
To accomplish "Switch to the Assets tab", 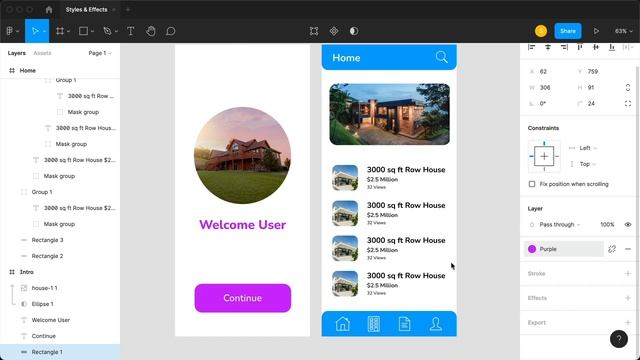I will click(42, 53).
